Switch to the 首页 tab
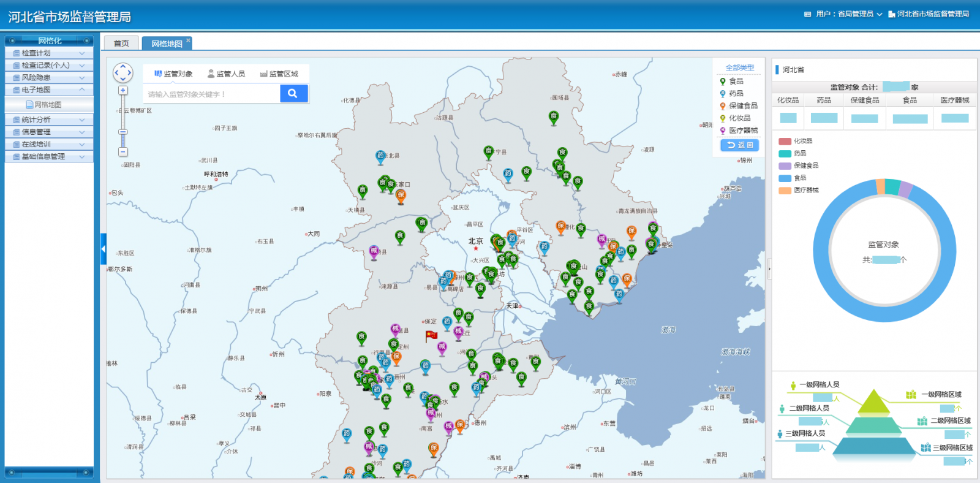Viewport: 980px width, 483px height. click(121, 44)
